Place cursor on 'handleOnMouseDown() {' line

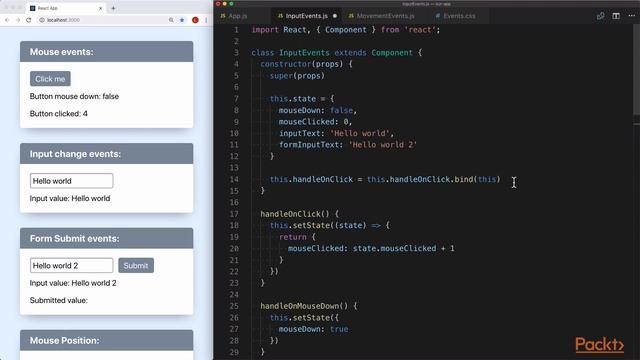[309, 306]
